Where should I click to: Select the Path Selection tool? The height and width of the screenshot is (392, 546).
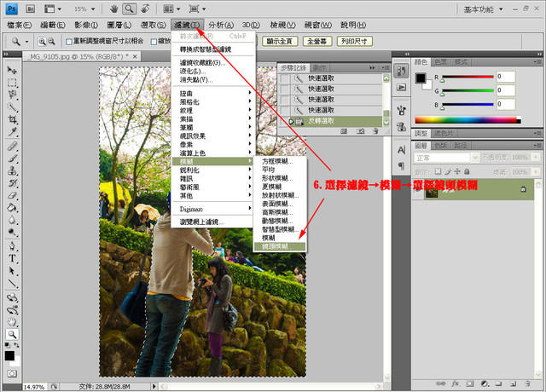[12, 271]
